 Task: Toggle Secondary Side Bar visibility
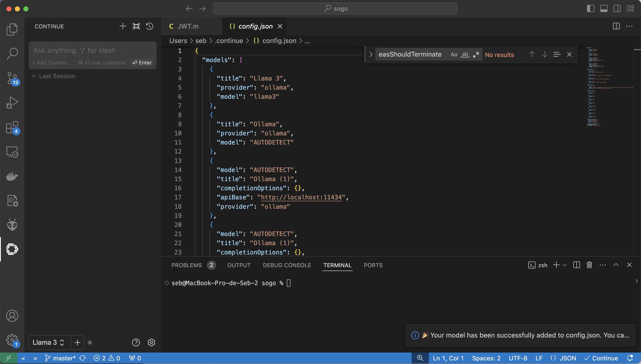pos(617,8)
